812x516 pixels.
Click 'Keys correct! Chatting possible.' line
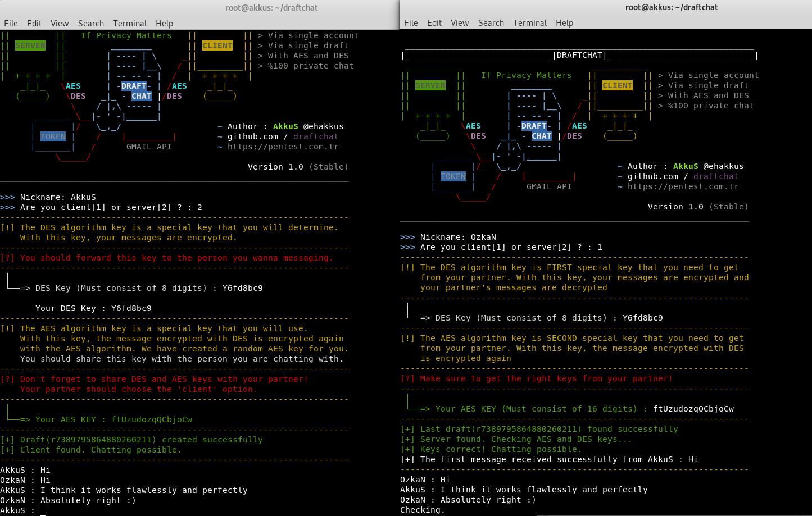[x=501, y=449]
